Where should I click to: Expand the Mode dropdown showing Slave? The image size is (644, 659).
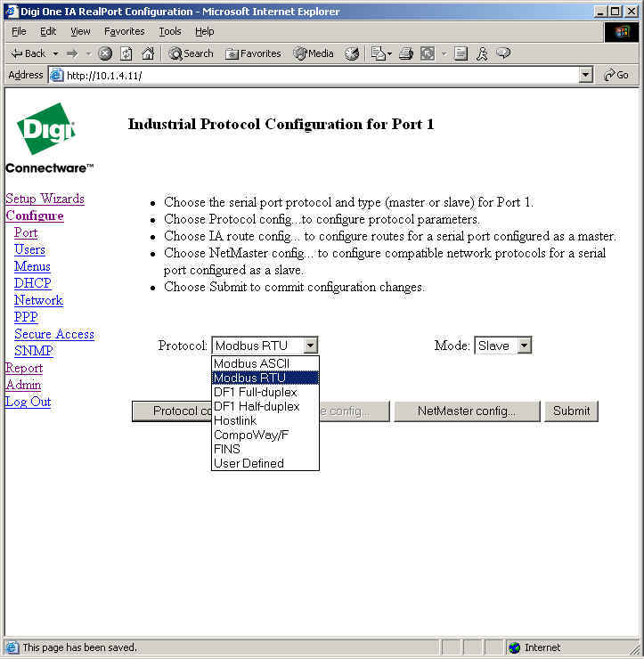524,346
